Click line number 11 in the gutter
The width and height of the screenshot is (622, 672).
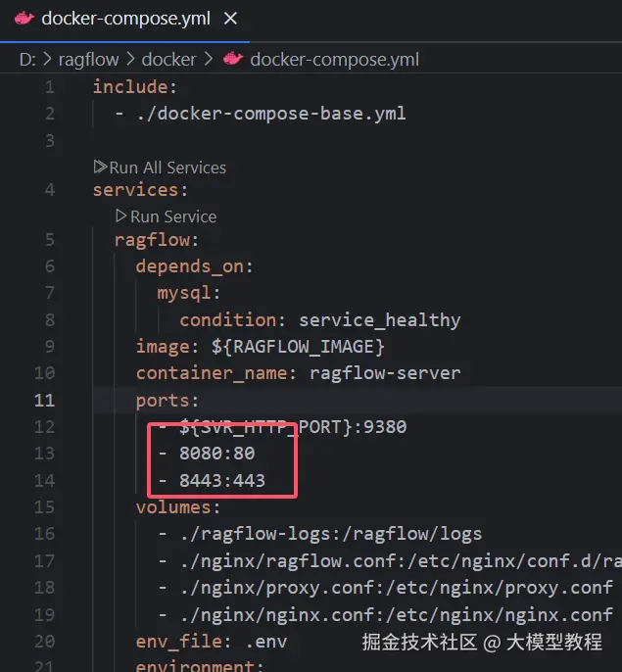[x=45, y=401]
